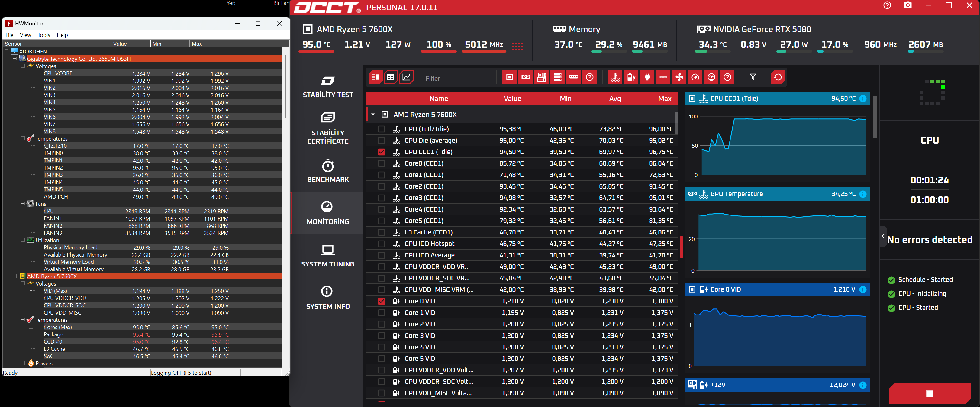Show info for CPU CCD1 (Tdie) graph
980x407 pixels.
[x=863, y=99]
